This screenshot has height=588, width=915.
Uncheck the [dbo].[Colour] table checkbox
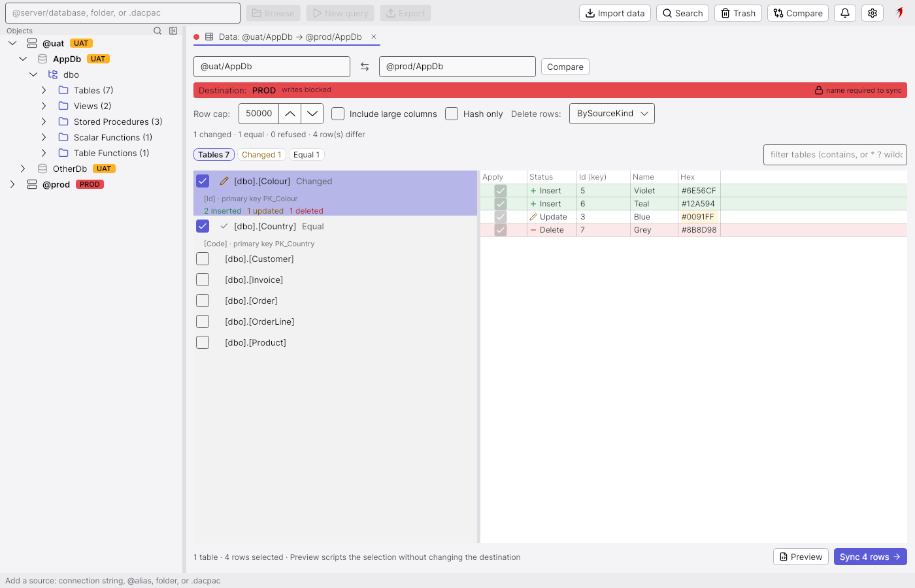[x=203, y=181]
